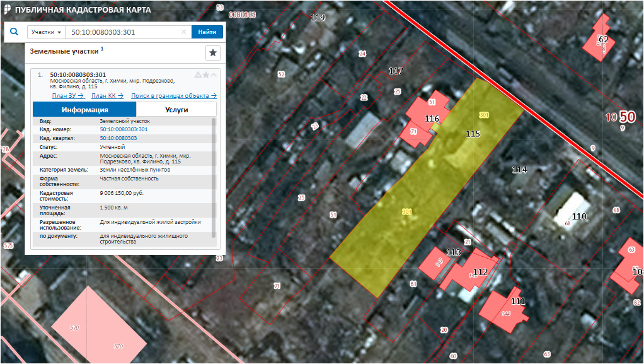
Task: Click the Rosreestr logo icon
Action: (x=6, y=10)
